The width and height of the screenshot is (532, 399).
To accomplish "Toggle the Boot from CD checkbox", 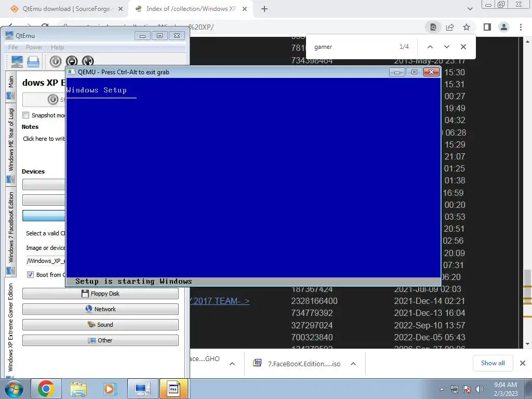I will pyautogui.click(x=30, y=274).
